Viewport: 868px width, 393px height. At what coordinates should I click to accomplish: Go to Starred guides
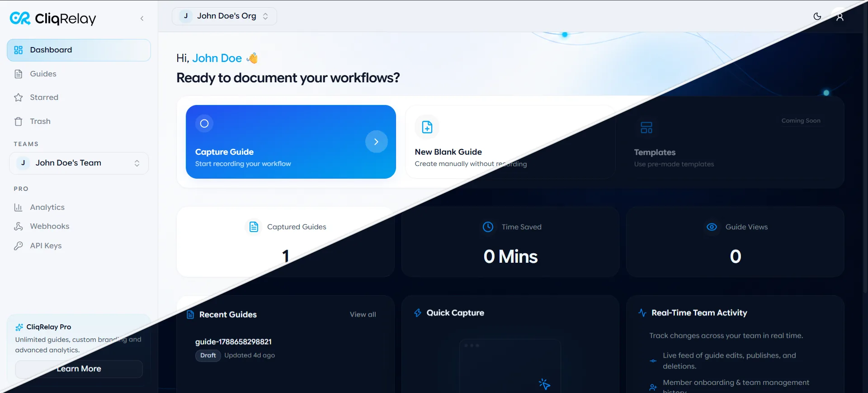tap(79, 97)
